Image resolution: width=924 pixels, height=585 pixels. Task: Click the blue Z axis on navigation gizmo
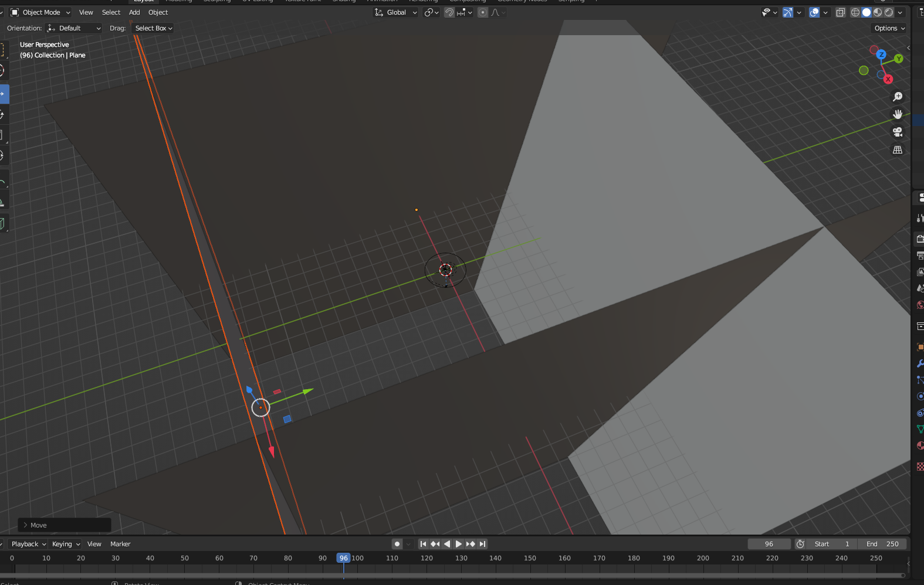(x=881, y=55)
